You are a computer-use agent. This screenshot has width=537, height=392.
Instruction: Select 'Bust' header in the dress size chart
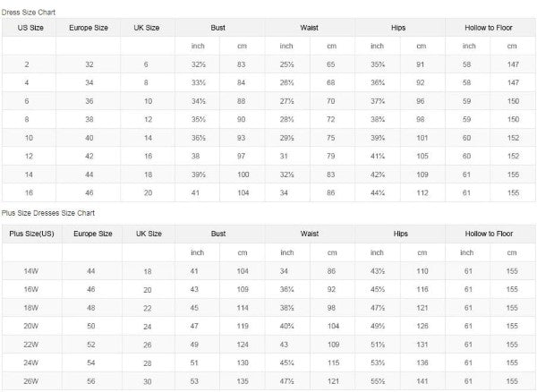pos(219,28)
